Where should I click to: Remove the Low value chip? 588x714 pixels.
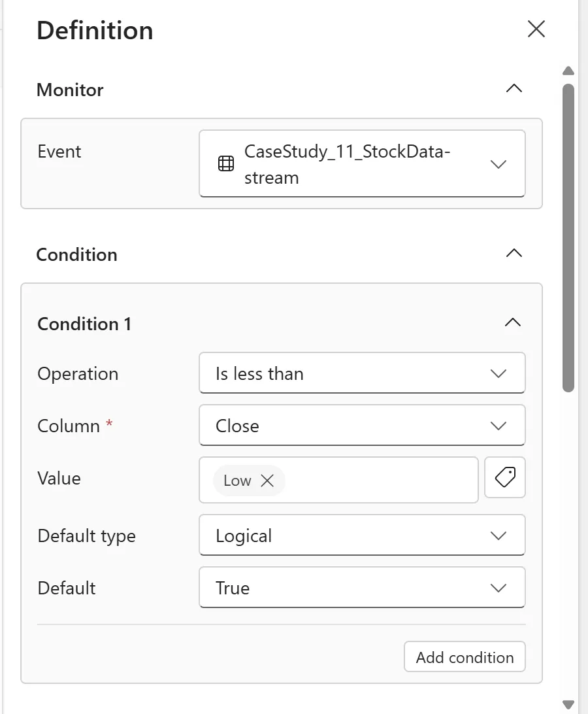(267, 481)
